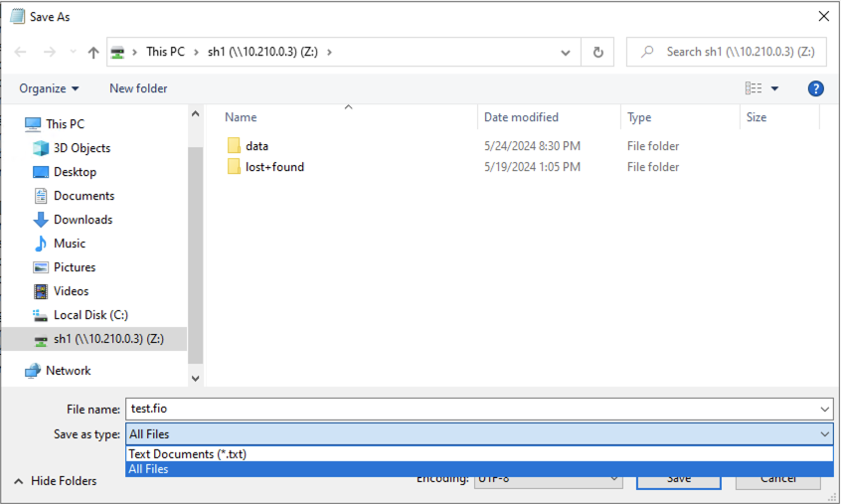The height and width of the screenshot is (504, 841).
Task: Choose All Files in type list
Action: click(x=148, y=469)
